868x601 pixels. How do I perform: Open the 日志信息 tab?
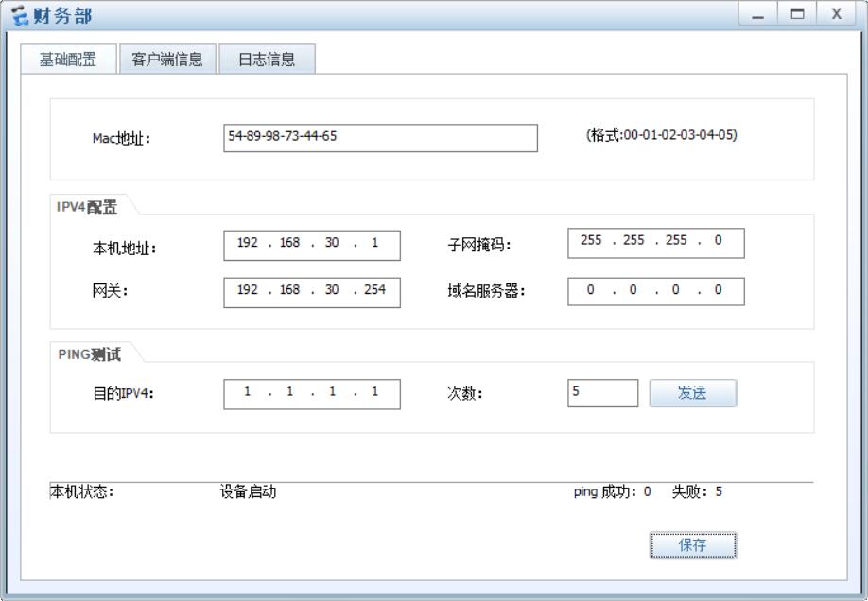267,60
